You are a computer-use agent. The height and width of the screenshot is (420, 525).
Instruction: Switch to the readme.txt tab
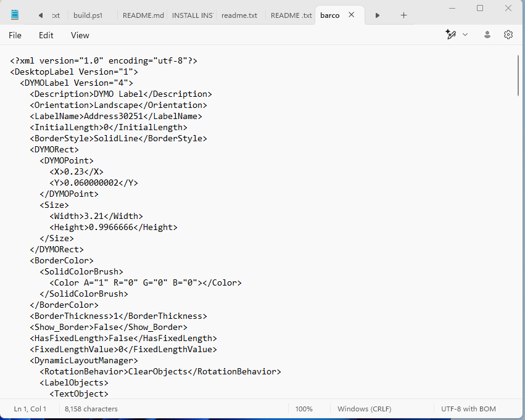pos(239,15)
